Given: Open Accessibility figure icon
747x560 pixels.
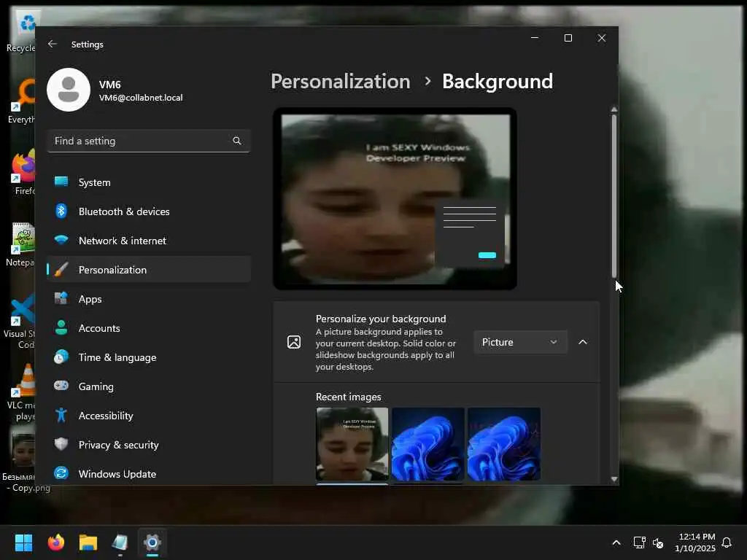Looking at the screenshot, I should (x=61, y=415).
